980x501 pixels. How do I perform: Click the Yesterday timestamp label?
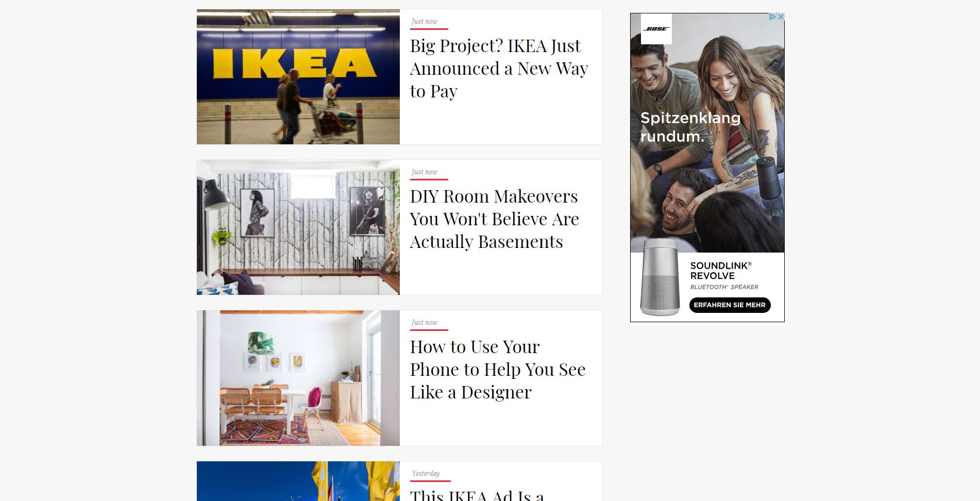click(x=426, y=473)
